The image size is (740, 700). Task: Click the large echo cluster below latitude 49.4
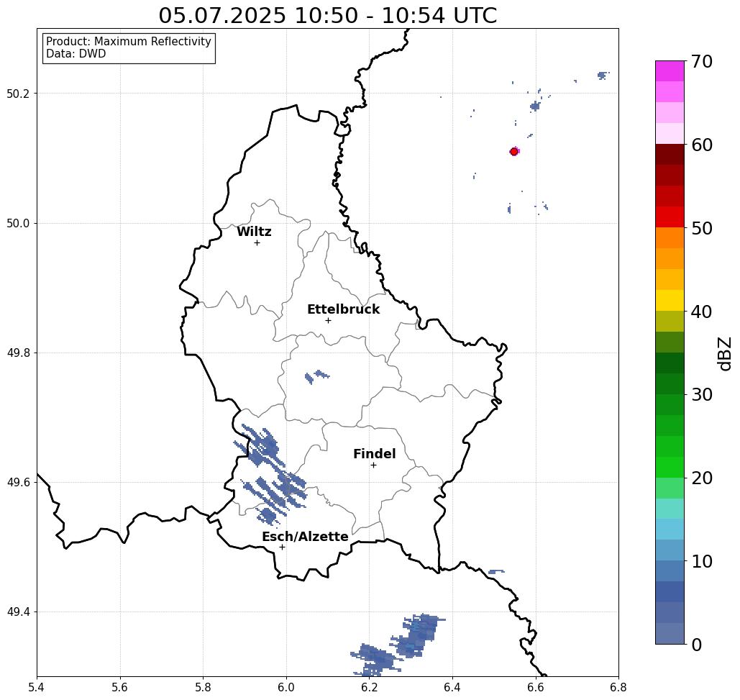click(398, 645)
